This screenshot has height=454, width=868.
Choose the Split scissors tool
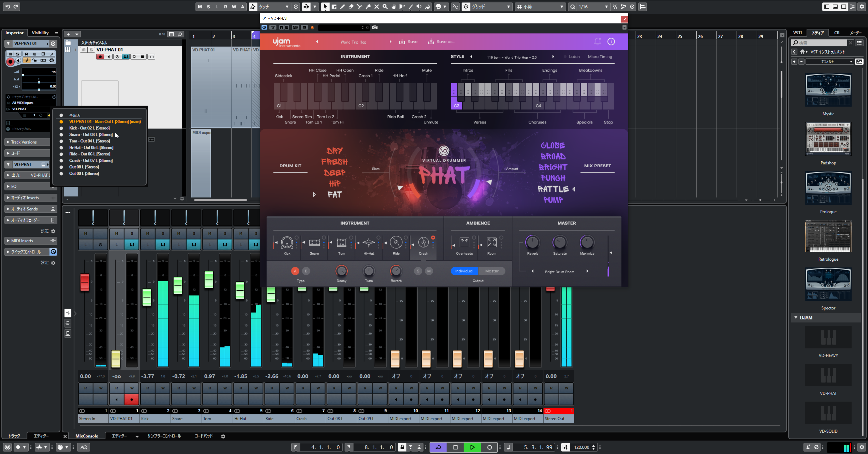pyautogui.click(x=360, y=7)
